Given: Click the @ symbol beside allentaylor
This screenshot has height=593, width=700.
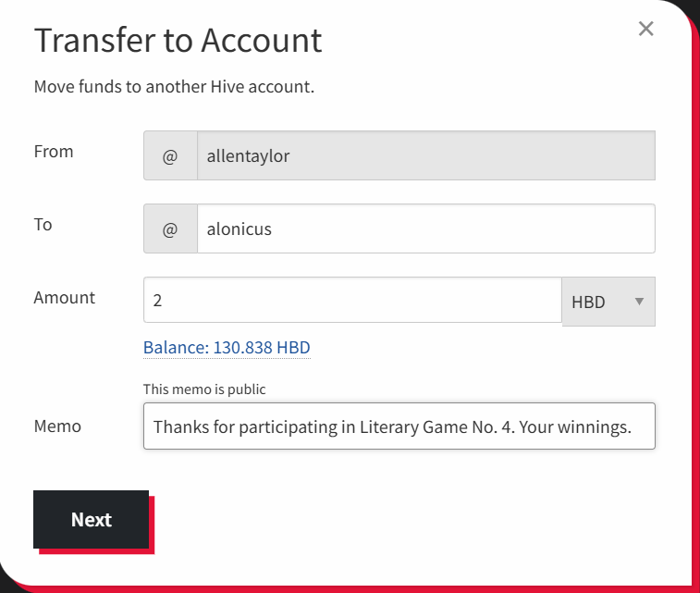Looking at the screenshot, I should tap(170, 155).
